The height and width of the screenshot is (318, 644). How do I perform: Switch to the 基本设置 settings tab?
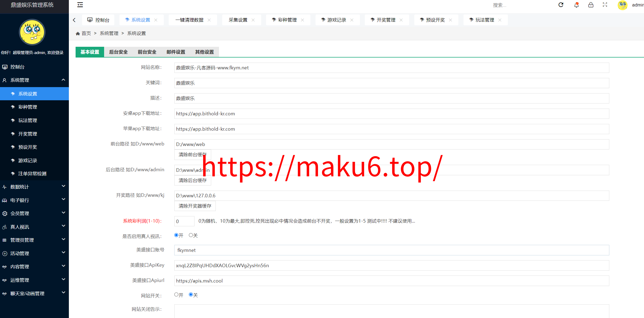click(90, 52)
